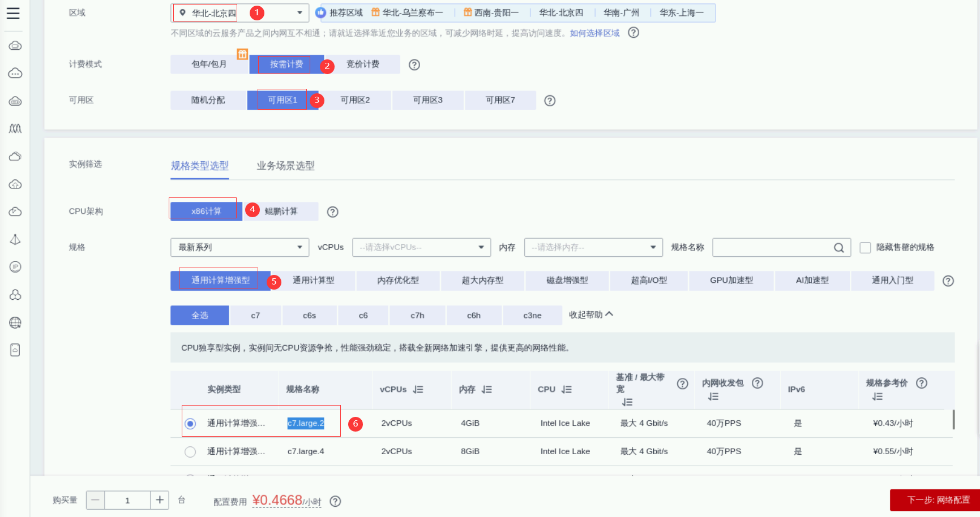The height and width of the screenshot is (517, 980).
Task: Click the 全选 series button
Action: pyautogui.click(x=200, y=316)
